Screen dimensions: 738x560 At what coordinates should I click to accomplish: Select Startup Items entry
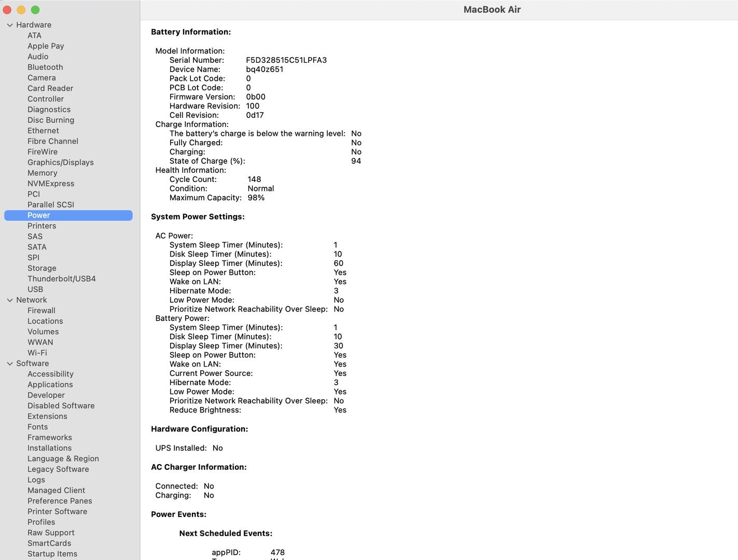pyautogui.click(x=52, y=554)
